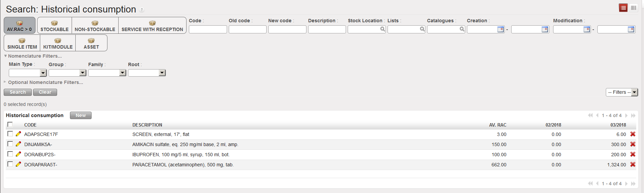The width and height of the screenshot is (644, 193).
Task: Expand Optional Nomenclature Filters section
Action: [45, 82]
